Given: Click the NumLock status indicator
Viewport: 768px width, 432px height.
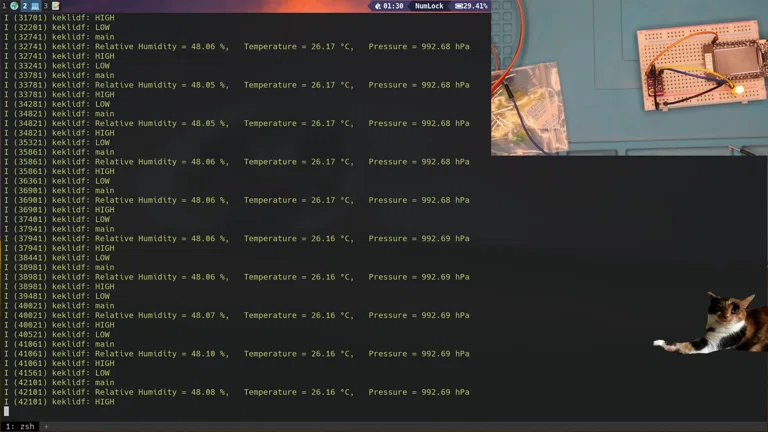Looking at the screenshot, I should tap(429, 6).
